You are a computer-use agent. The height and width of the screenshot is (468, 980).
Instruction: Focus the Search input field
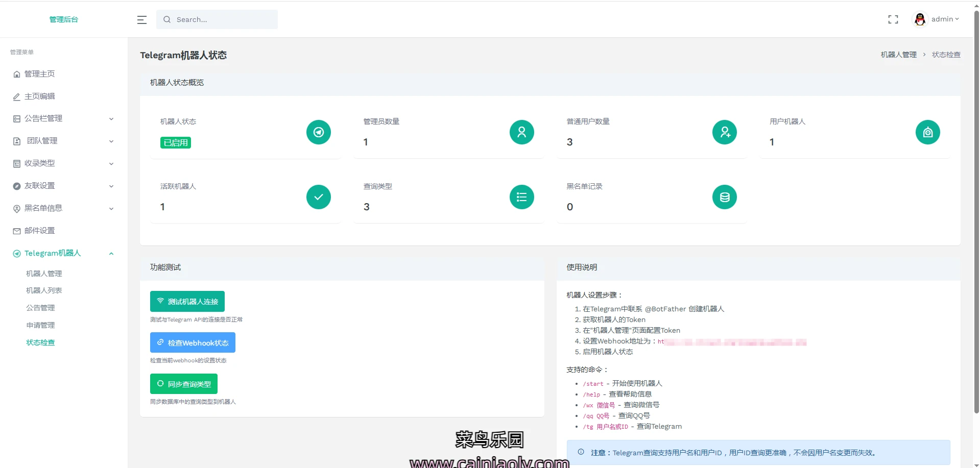coord(217,19)
